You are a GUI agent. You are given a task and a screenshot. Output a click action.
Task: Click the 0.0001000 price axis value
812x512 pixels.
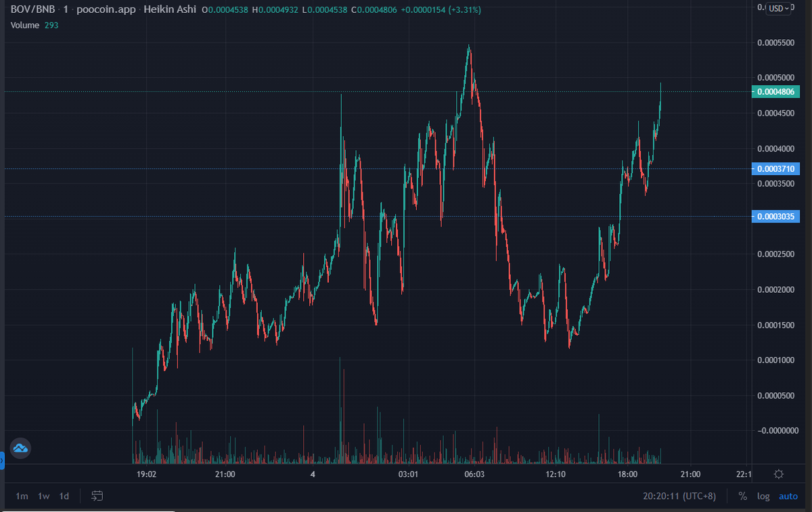pos(776,360)
